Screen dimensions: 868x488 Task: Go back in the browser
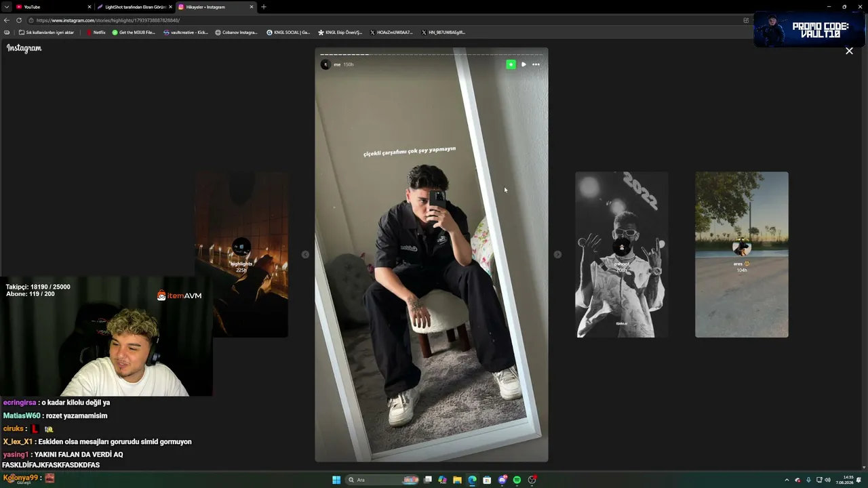click(7, 20)
